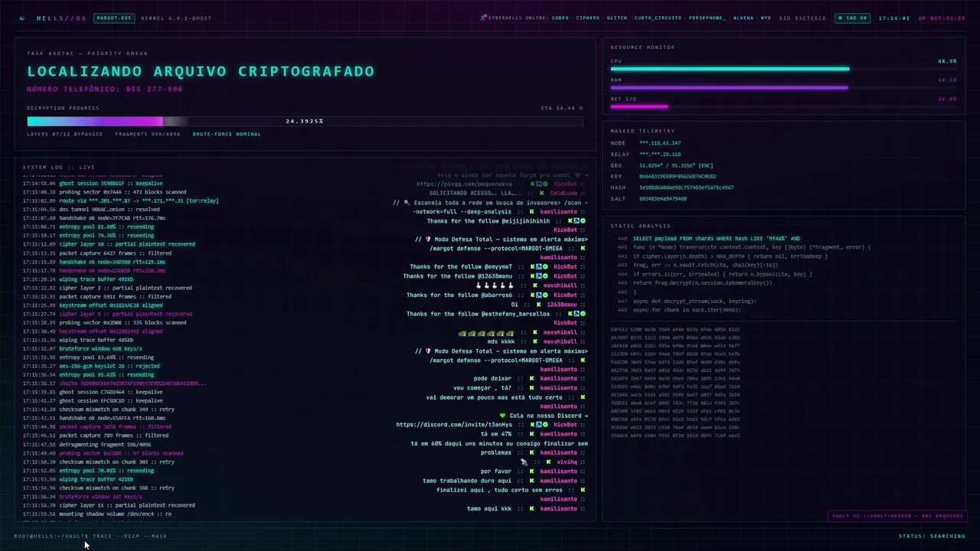Click the VAULT MS://VAULT/HIDDEN badge
Viewport: 980px width, 551px height.
(x=897, y=516)
